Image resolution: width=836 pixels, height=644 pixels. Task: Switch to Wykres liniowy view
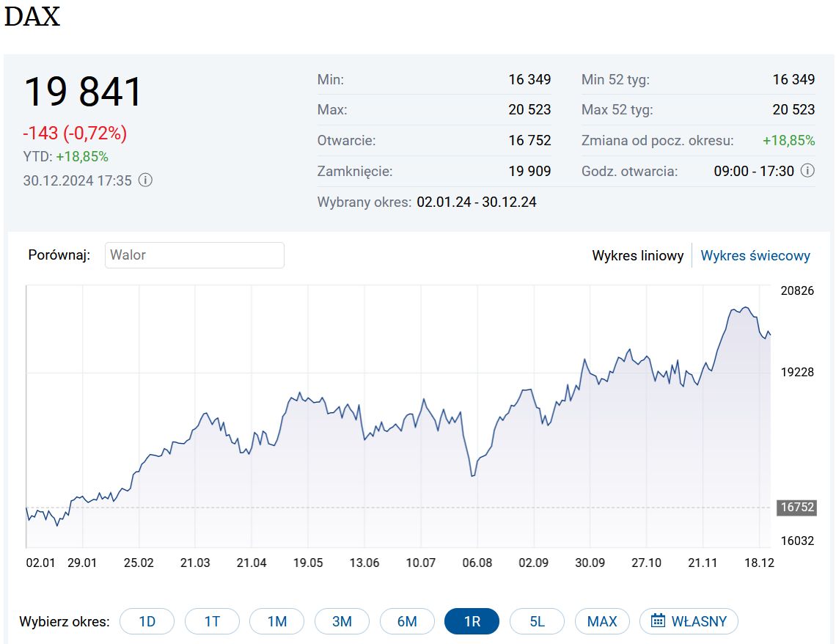tap(638, 256)
